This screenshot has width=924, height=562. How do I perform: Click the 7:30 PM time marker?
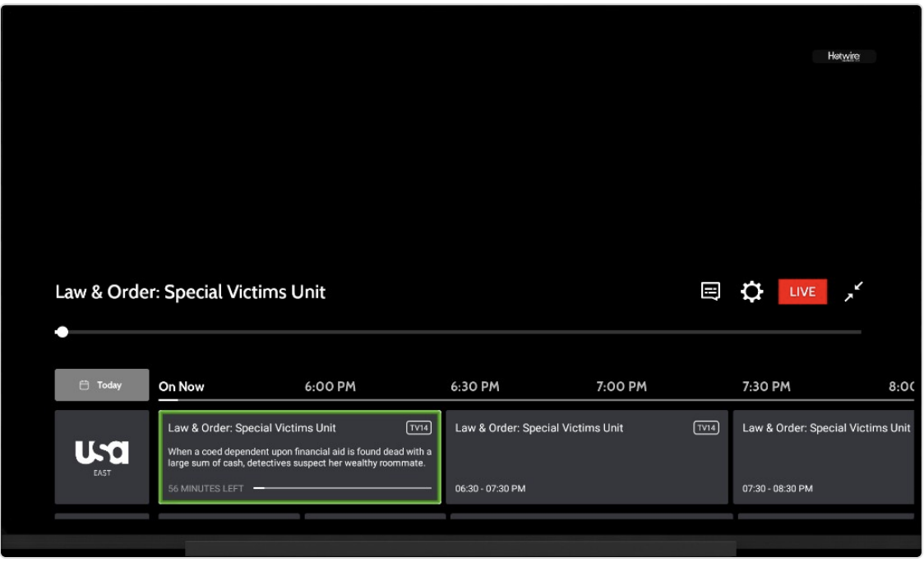[x=766, y=387]
